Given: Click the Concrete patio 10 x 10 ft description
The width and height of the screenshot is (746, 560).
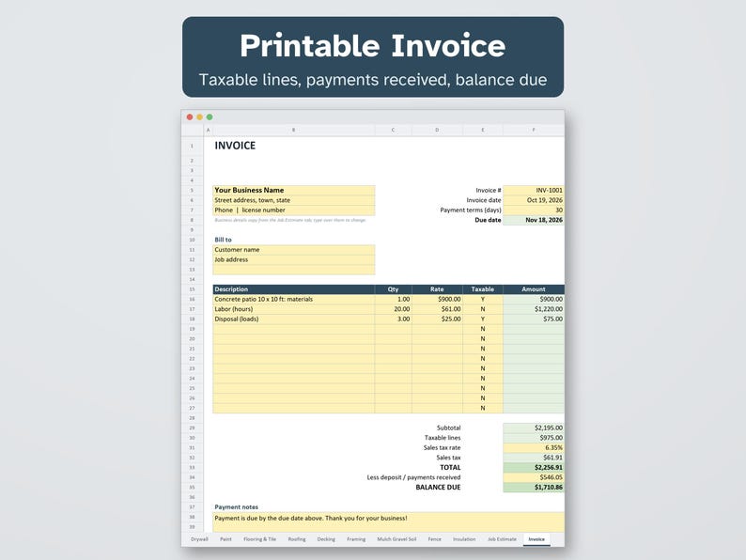Looking at the screenshot, I should point(293,300).
